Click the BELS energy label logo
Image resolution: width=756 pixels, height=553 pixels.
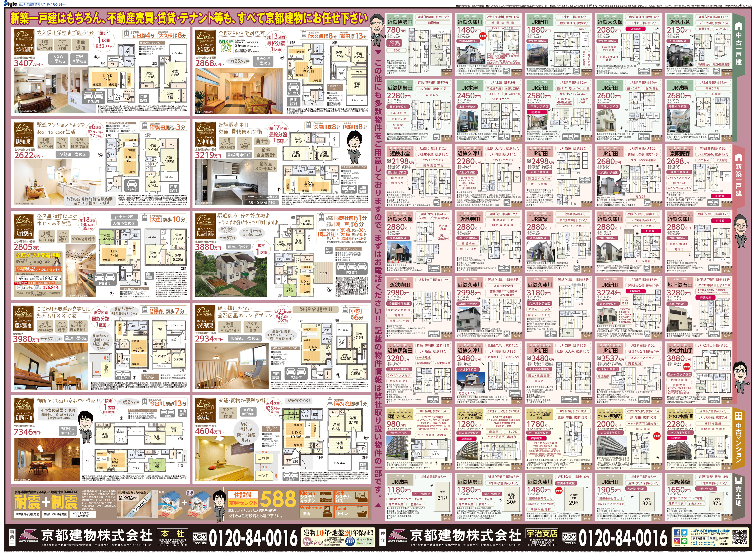[x=227, y=46]
